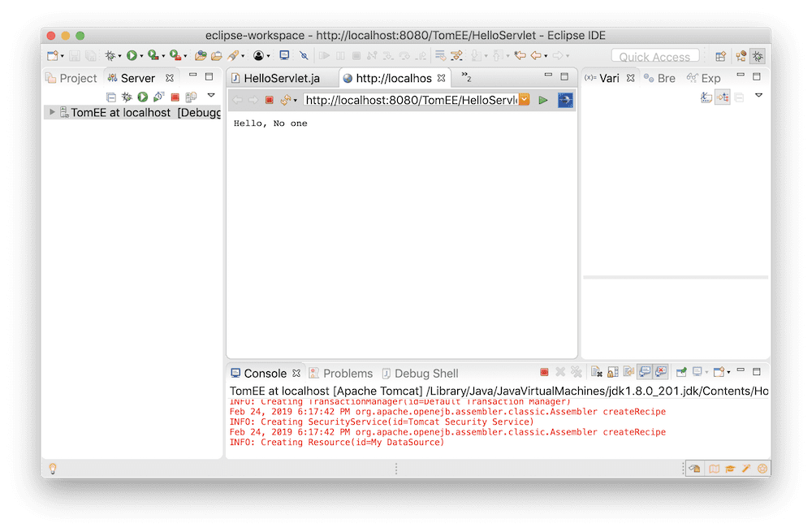The height and width of the screenshot is (532, 812).
Task: Click the Pin Console icon
Action: click(x=681, y=372)
